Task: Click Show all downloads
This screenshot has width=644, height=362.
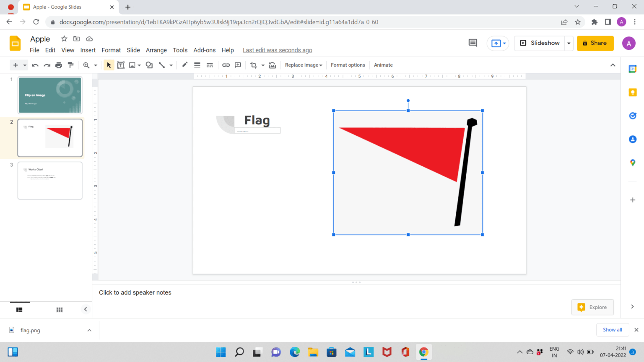Action: [x=612, y=330]
